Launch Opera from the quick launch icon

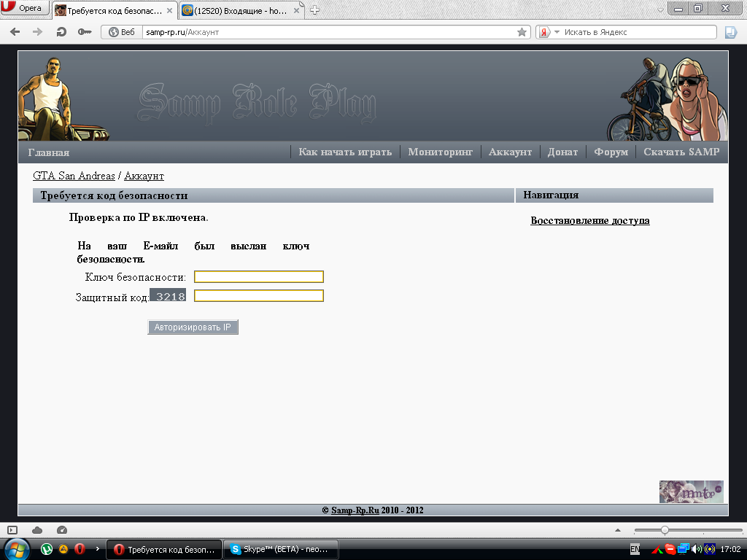pyautogui.click(x=80, y=549)
